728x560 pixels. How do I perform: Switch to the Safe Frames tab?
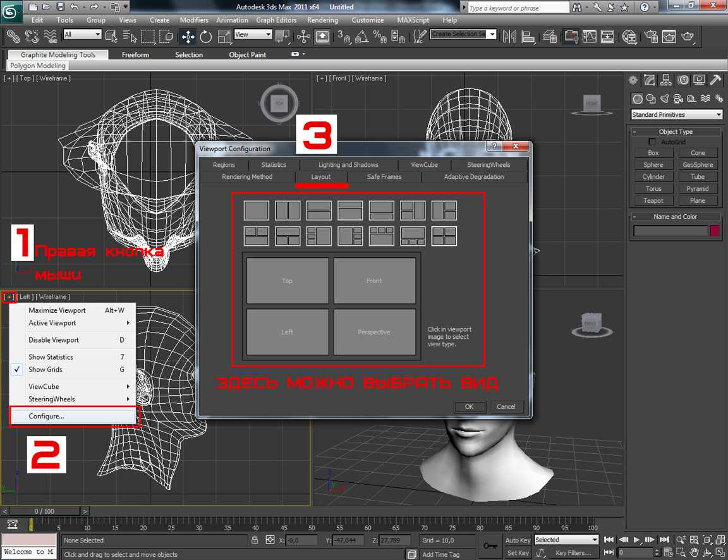[x=384, y=177]
